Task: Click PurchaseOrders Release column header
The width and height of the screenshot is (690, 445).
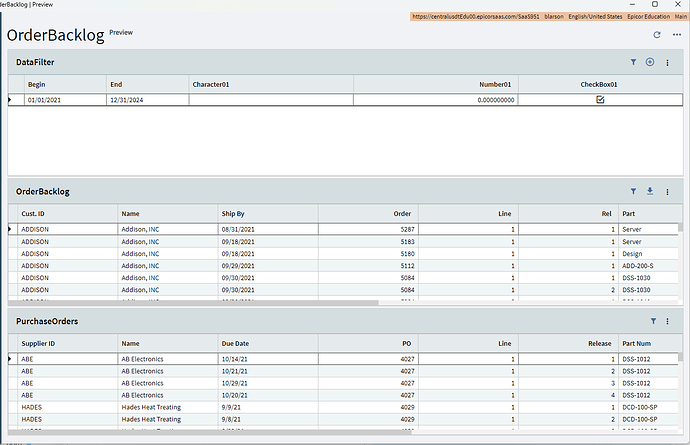Action: coord(568,344)
